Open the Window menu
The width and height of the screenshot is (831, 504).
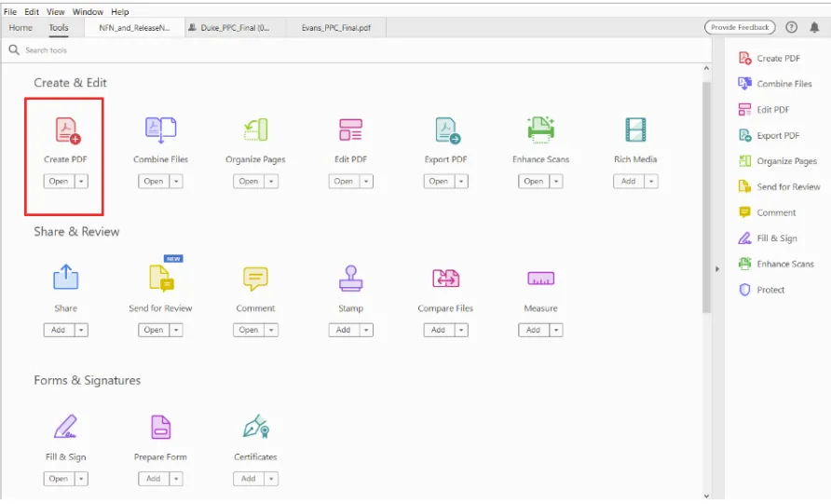[88, 11]
